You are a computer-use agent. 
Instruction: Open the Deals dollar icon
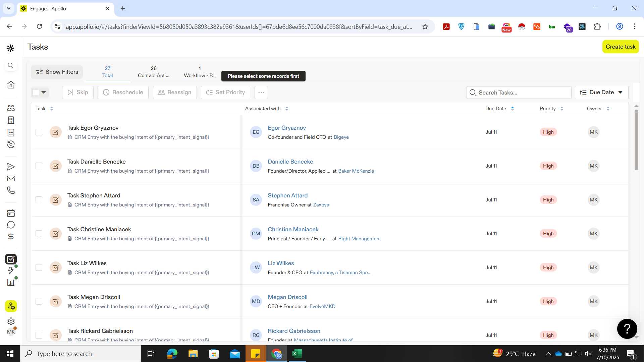pyautogui.click(x=11, y=237)
